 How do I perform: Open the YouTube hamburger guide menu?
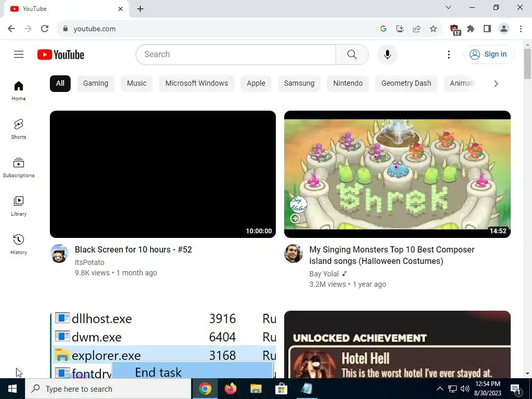pyautogui.click(x=19, y=54)
